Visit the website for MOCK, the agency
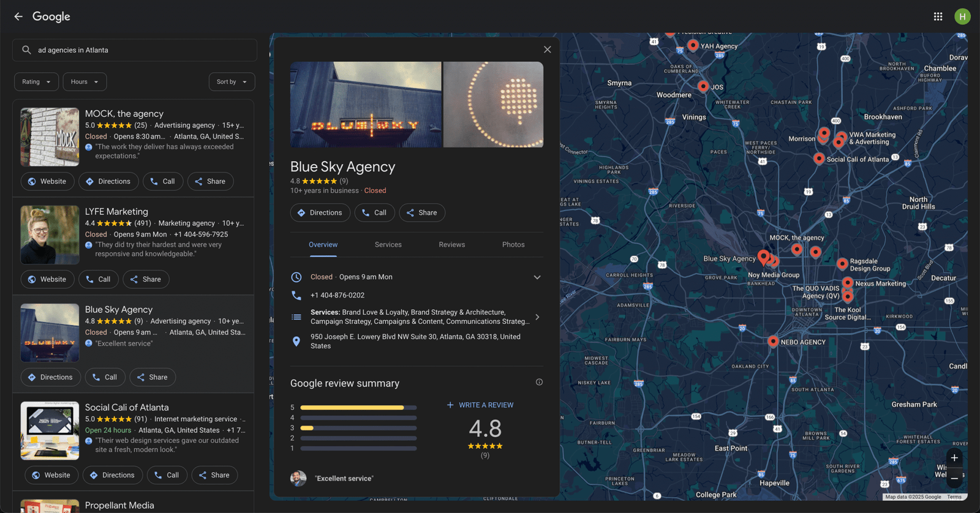 tap(47, 181)
